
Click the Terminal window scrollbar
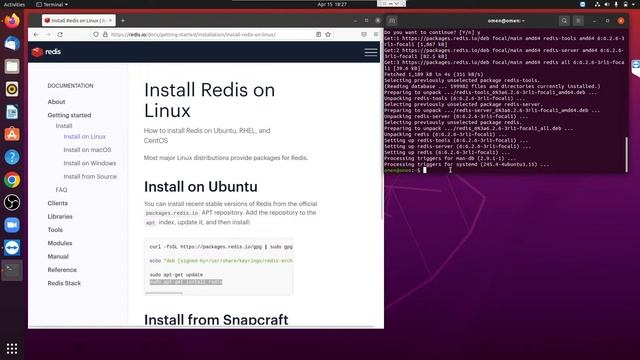tap(627, 154)
